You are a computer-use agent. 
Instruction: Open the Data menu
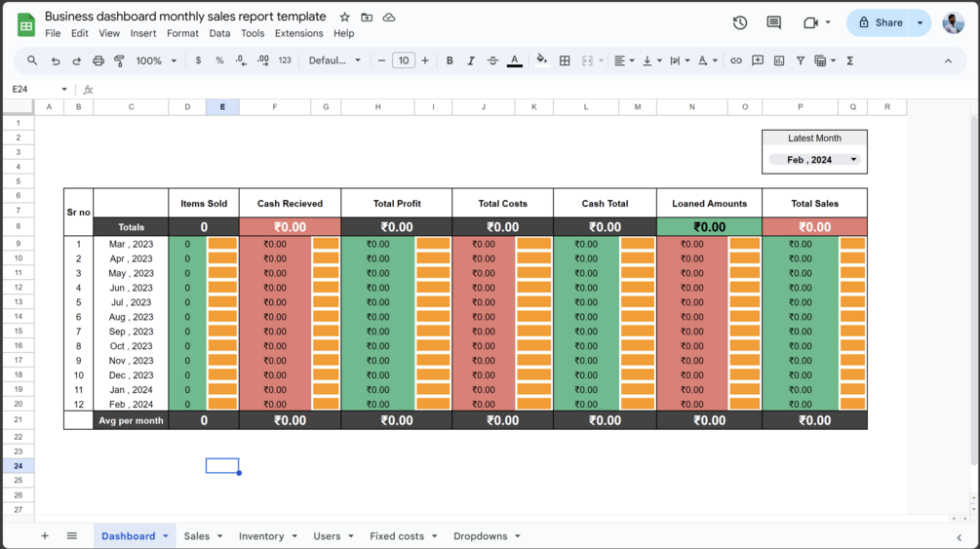[219, 33]
